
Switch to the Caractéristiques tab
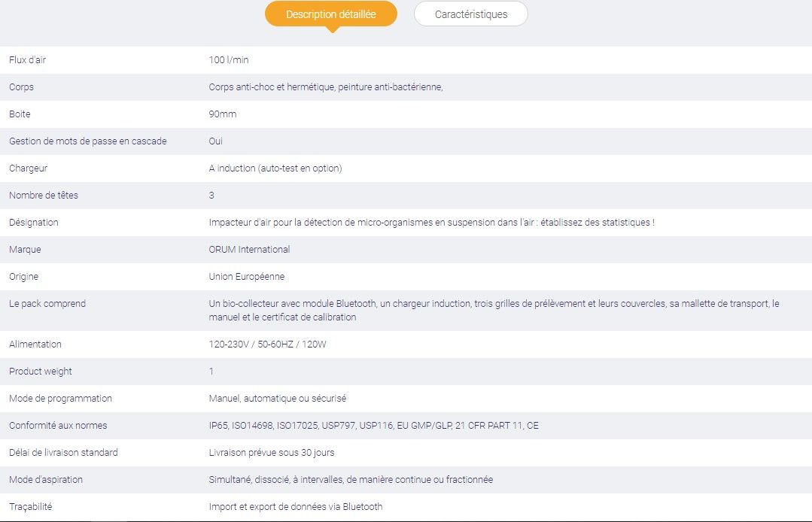[470, 14]
